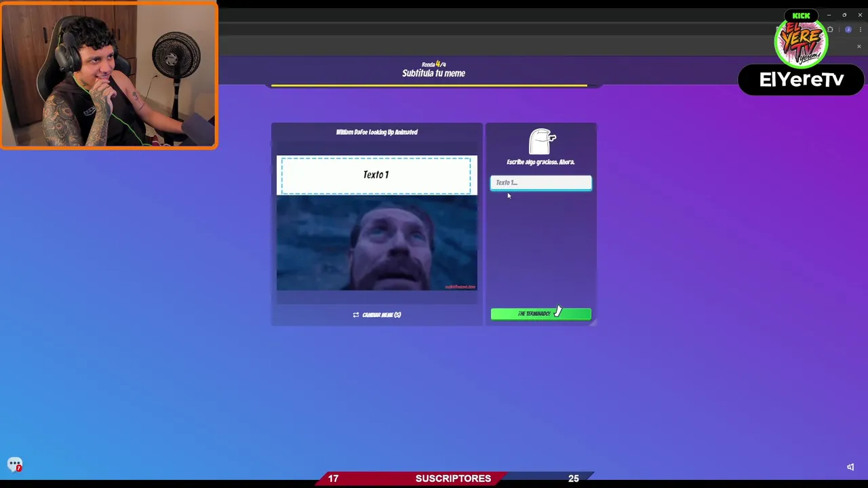Click the Texto 1 input field
Viewport: 868px width, 488px height.
[x=540, y=182]
